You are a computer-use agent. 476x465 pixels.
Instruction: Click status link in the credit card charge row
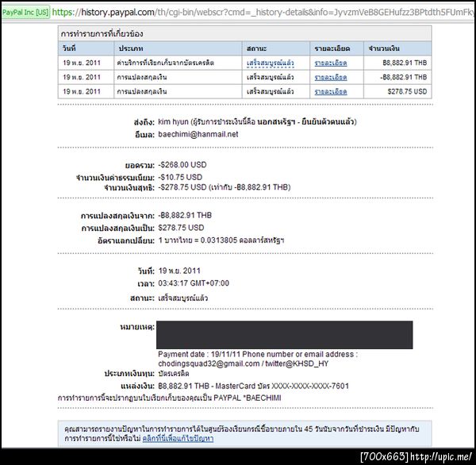(271, 63)
